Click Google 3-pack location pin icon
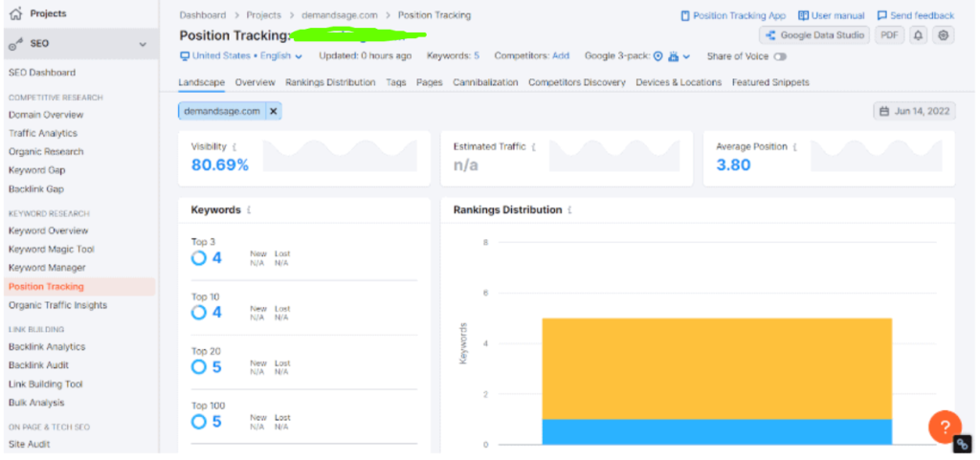The image size is (980, 460). click(657, 56)
